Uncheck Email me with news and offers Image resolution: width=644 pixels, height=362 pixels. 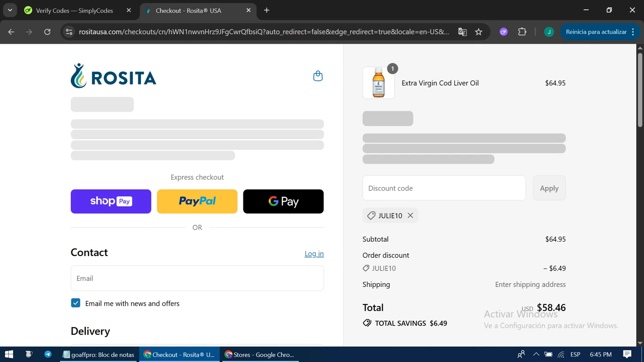point(76,303)
